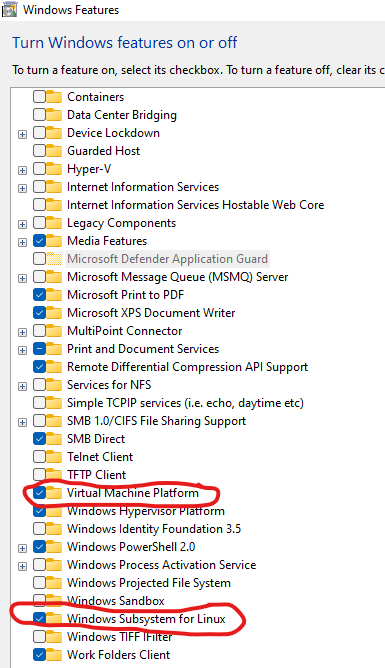Uncheck Windows Hypervisor Platform
Viewport: 385px width, 668px height.
(39, 511)
